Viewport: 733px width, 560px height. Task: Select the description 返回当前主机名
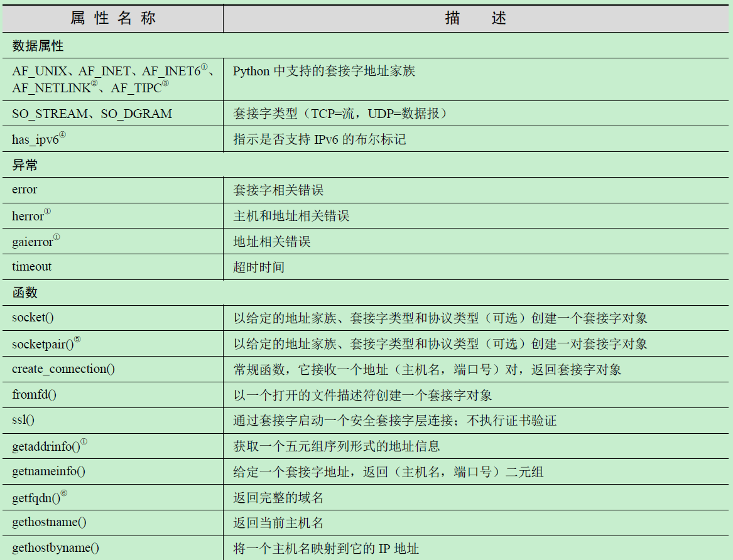pyautogui.click(x=278, y=522)
